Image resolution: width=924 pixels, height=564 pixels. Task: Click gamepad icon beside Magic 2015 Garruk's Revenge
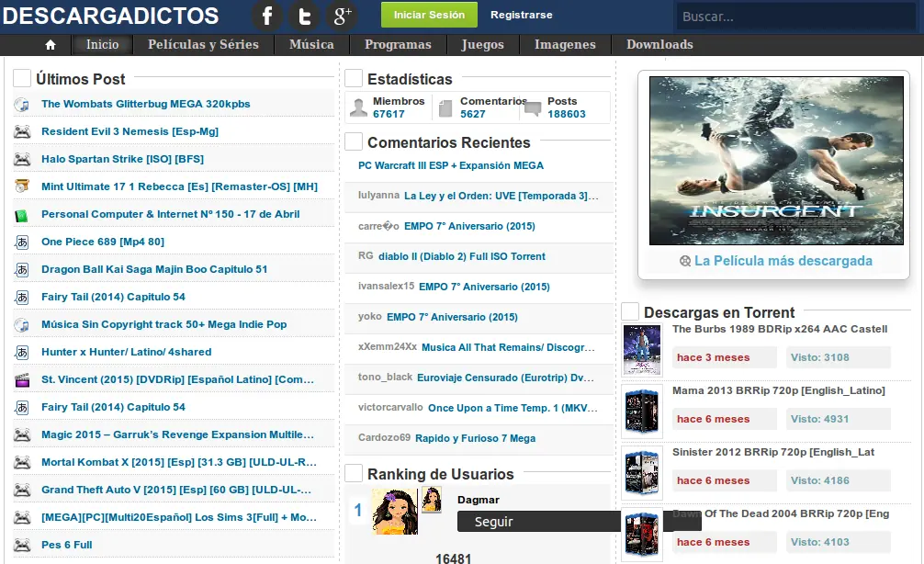point(22,434)
